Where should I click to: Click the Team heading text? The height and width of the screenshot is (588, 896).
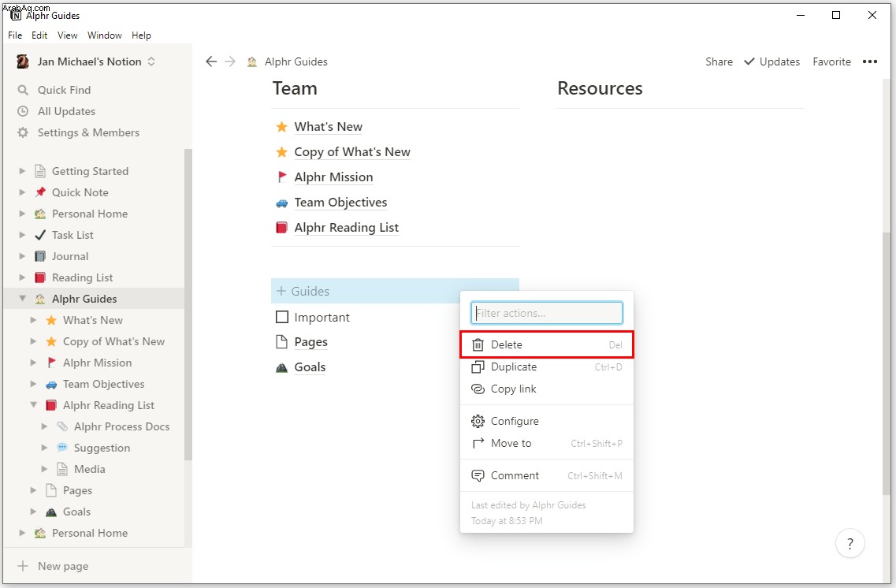295,88
